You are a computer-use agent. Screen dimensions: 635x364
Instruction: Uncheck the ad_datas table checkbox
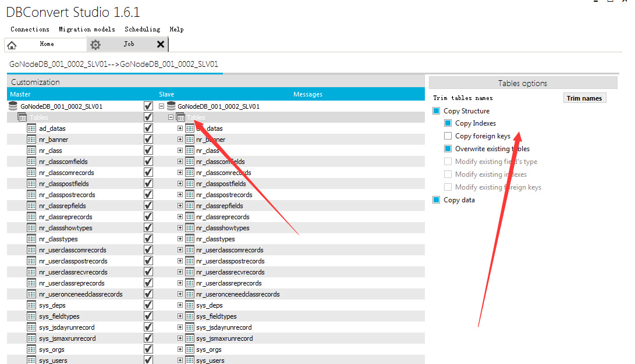[x=148, y=128]
